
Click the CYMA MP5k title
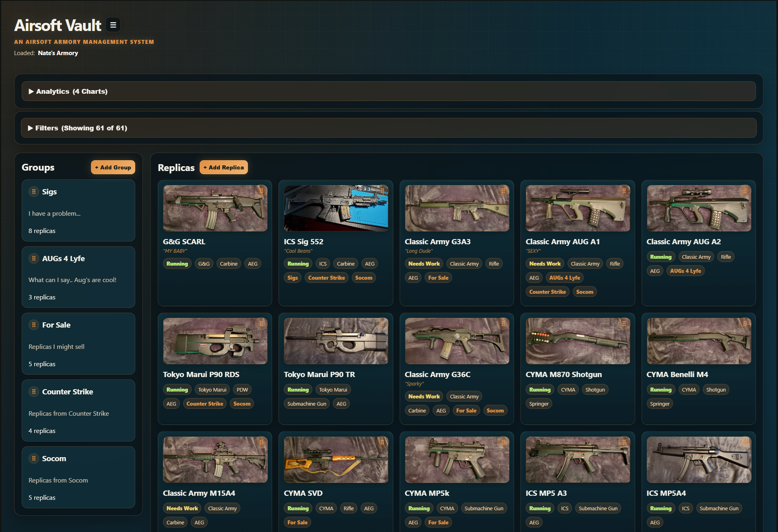[x=427, y=493]
